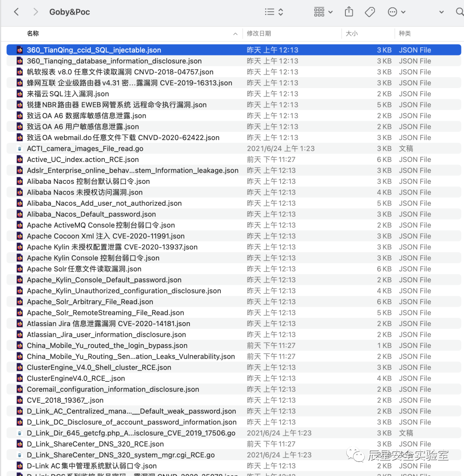Click icon of Alibaba Nacos 未授权访问漏洞.json
This screenshot has width=464, height=476.
point(20,192)
